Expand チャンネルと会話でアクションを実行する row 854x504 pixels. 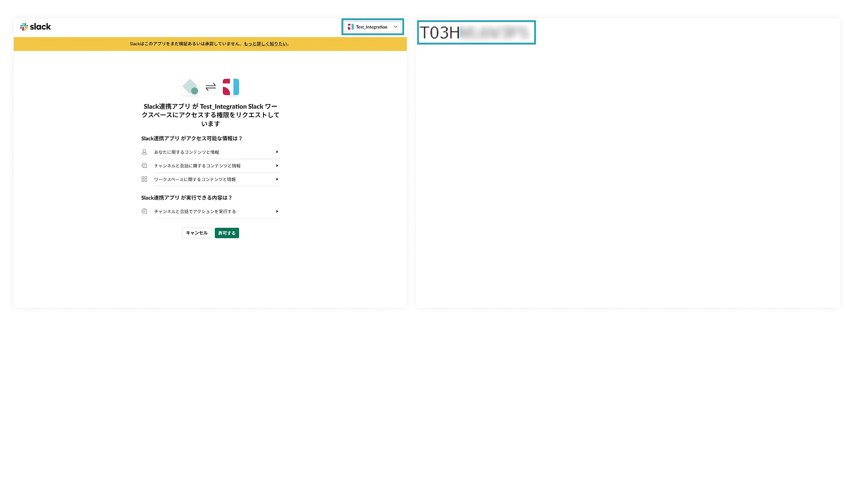210,212
